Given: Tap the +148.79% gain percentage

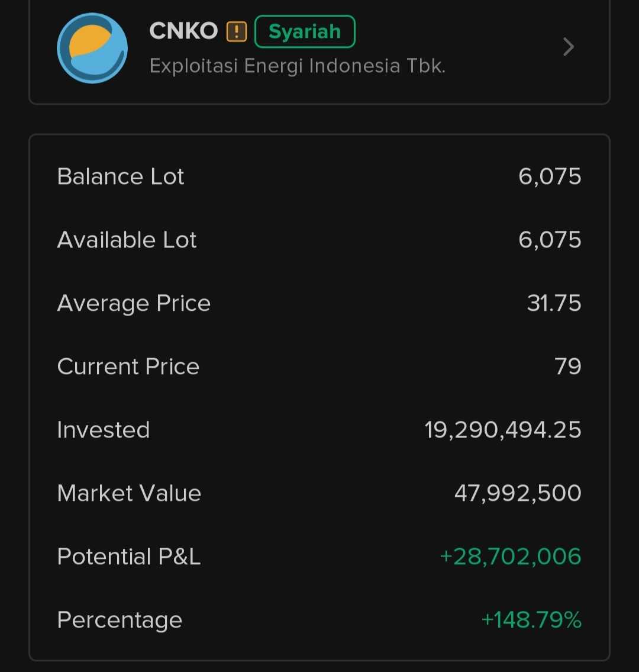Looking at the screenshot, I should point(531,620).
